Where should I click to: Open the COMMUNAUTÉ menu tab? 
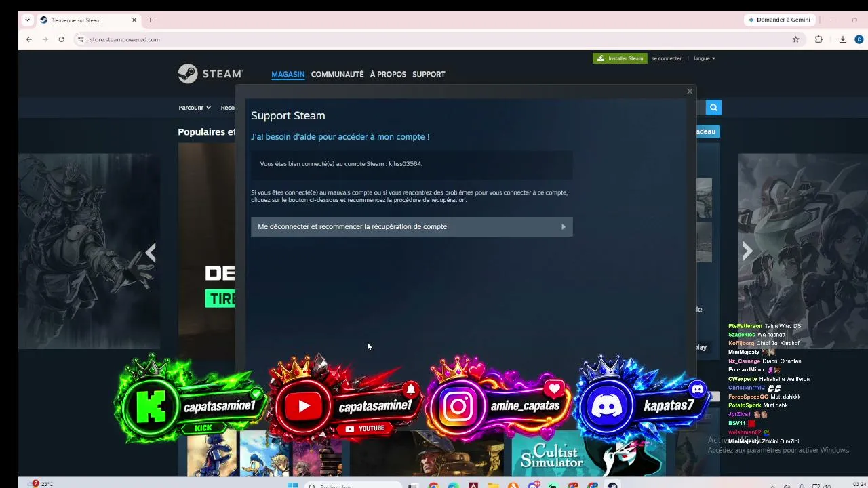337,75
